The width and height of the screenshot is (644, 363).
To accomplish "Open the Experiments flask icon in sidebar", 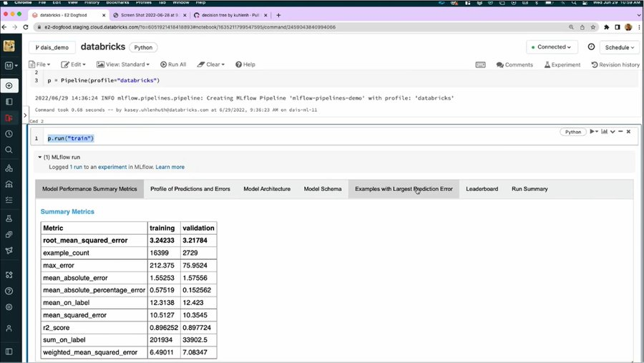I will click(9, 218).
